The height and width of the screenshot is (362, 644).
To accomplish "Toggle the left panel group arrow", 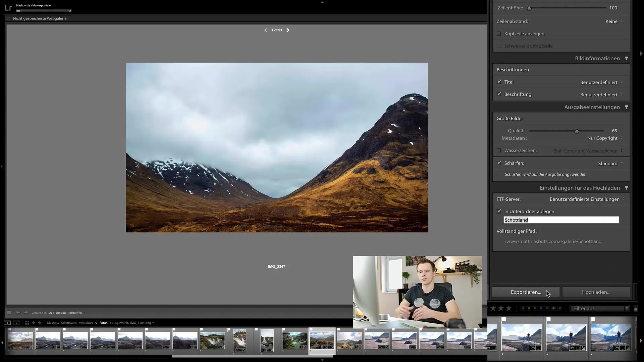I will 2,166.
